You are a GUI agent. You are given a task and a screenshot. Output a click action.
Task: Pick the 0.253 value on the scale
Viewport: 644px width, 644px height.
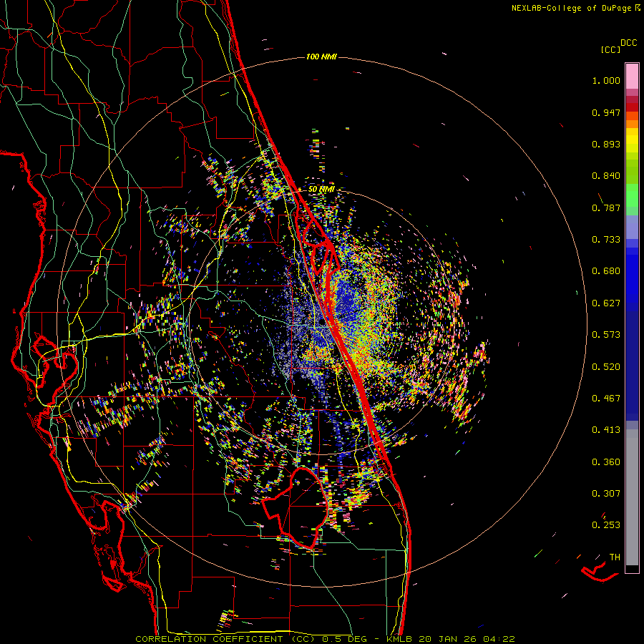tap(606, 525)
